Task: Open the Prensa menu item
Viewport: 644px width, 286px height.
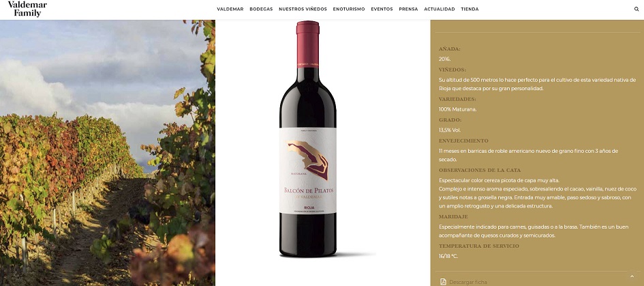Action: coord(408,9)
